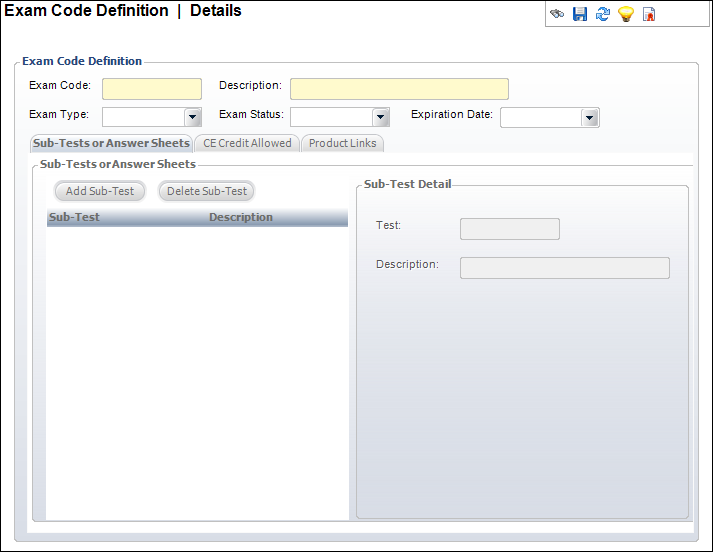Click the empty Sub-Test list area
713x552 pixels.
click(x=197, y=370)
